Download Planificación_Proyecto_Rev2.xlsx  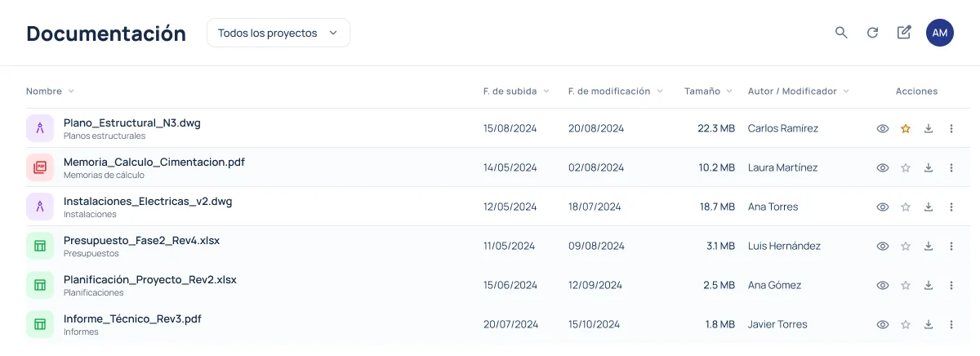click(x=929, y=285)
